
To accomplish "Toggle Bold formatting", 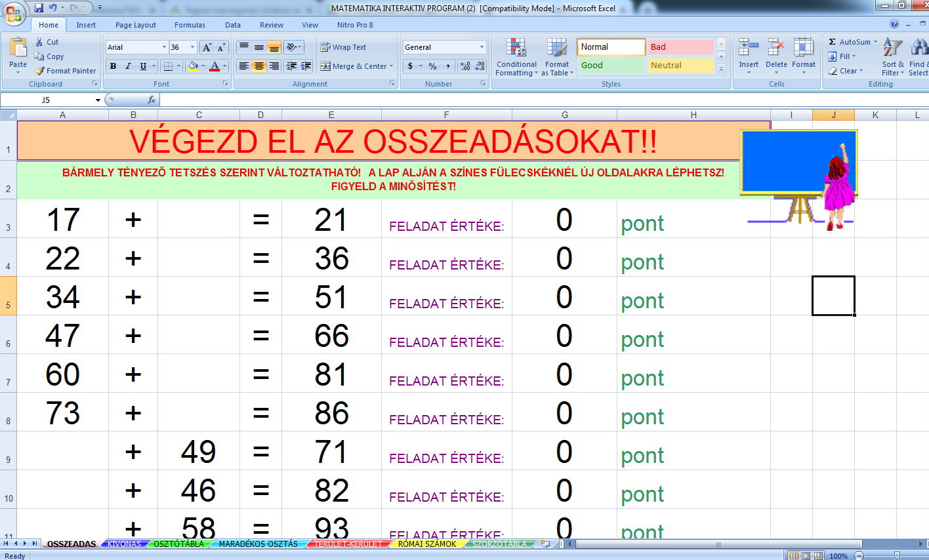I will (113, 66).
